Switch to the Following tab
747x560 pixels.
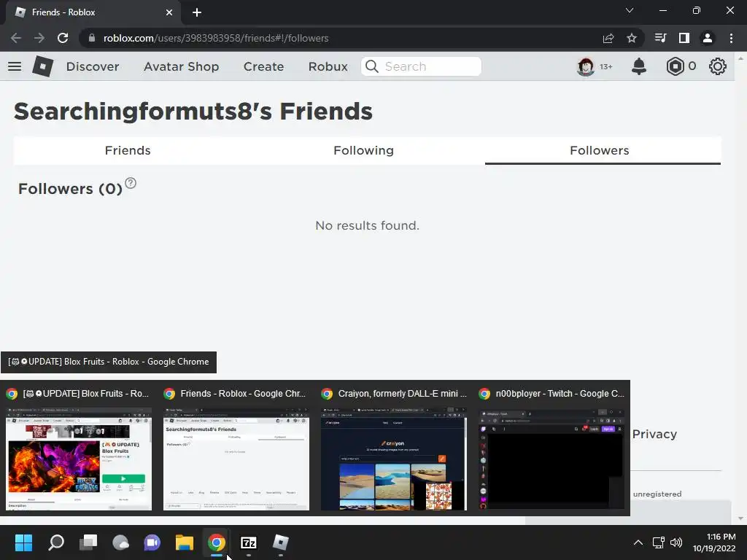point(363,150)
